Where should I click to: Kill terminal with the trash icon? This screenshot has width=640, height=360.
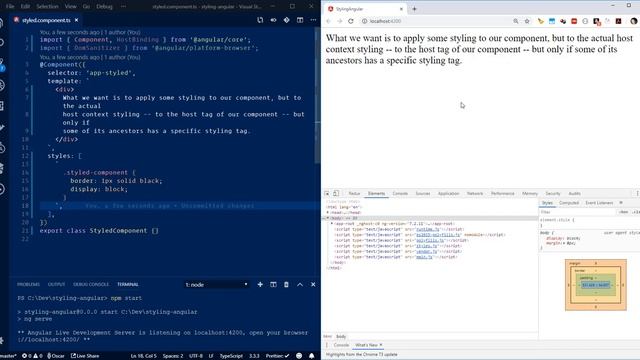pyautogui.click(x=286, y=284)
